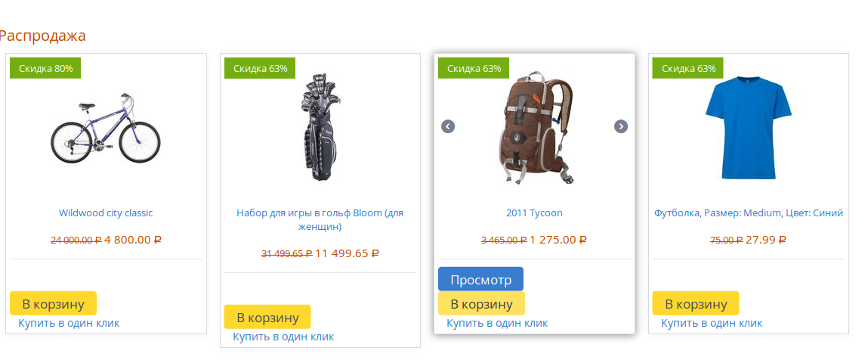Click Купить в один клик for T-shirt
Viewport: 868px width, 360px height.
point(712,323)
